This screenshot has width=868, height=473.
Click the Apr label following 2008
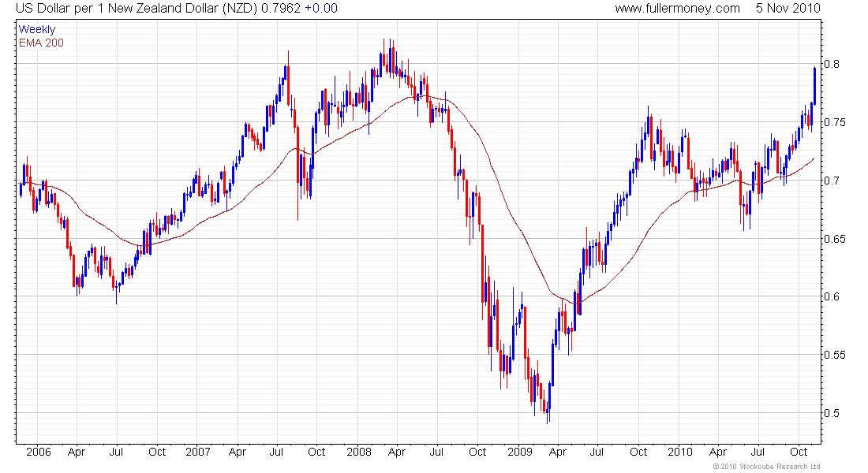tap(397, 453)
